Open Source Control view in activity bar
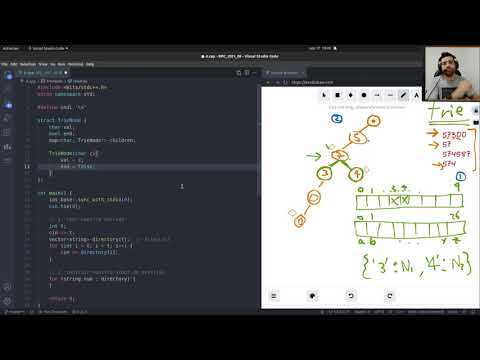Viewport: 480px width, 360px height. tap(8, 105)
